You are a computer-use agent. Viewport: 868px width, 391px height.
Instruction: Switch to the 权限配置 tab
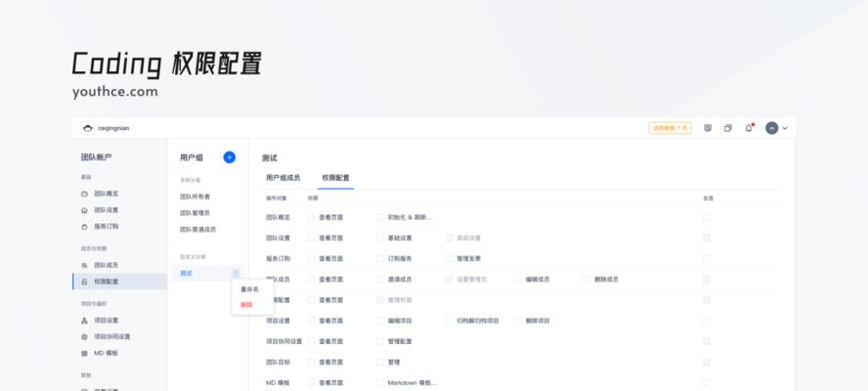tap(335, 178)
